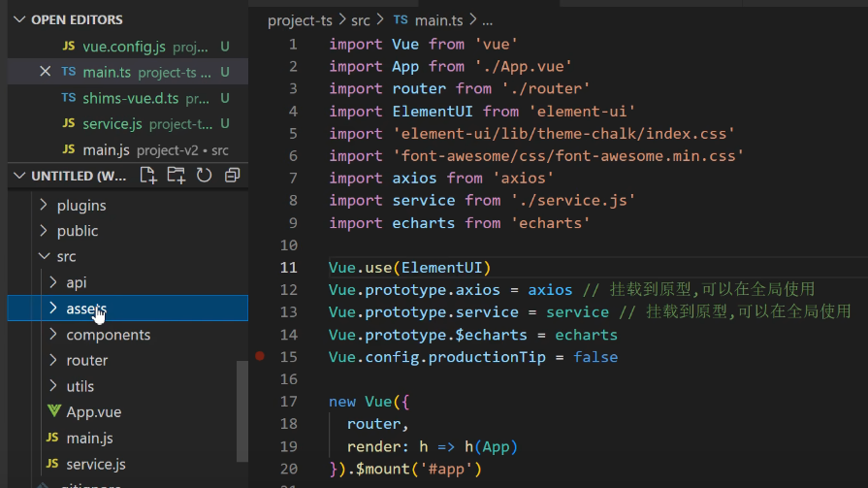Collapse the Open Editors section

click(19, 20)
